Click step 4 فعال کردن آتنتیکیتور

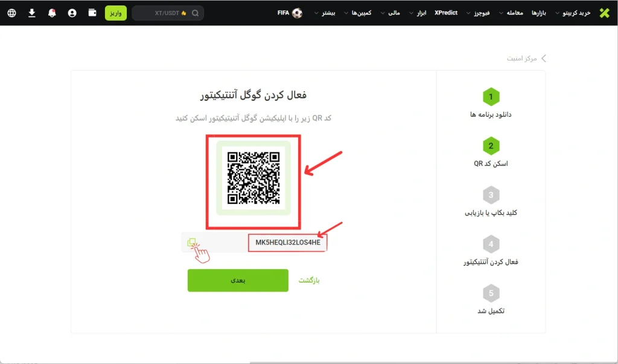coord(491,251)
